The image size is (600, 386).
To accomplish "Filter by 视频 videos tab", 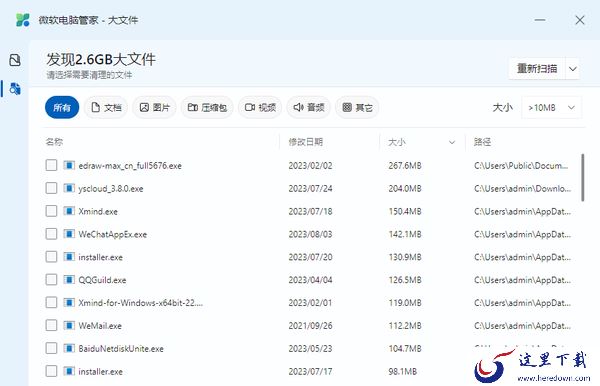I will [x=260, y=107].
